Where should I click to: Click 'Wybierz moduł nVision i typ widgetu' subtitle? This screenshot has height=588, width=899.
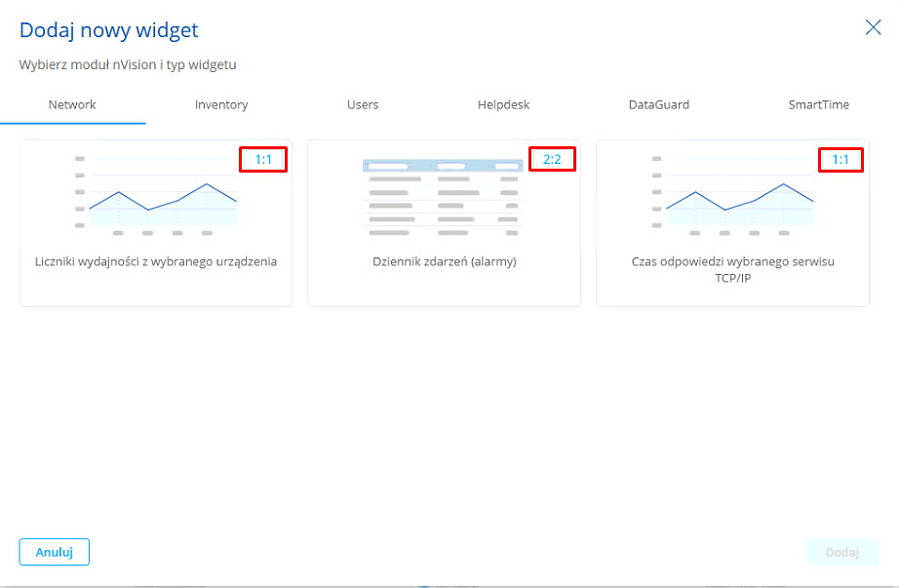[128, 65]
